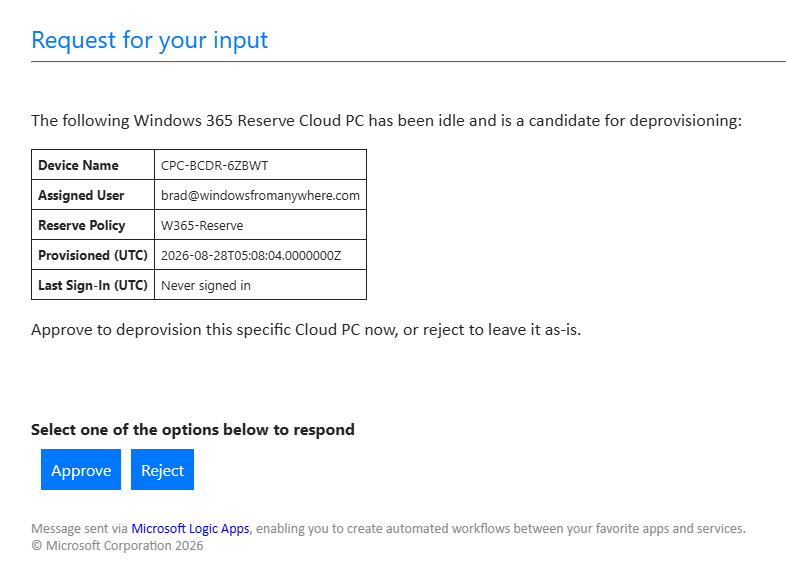Screen dimensions: 786x579
Task: Select device name value CPC-BCDR-6ZBWT
Action: [215, 165]
